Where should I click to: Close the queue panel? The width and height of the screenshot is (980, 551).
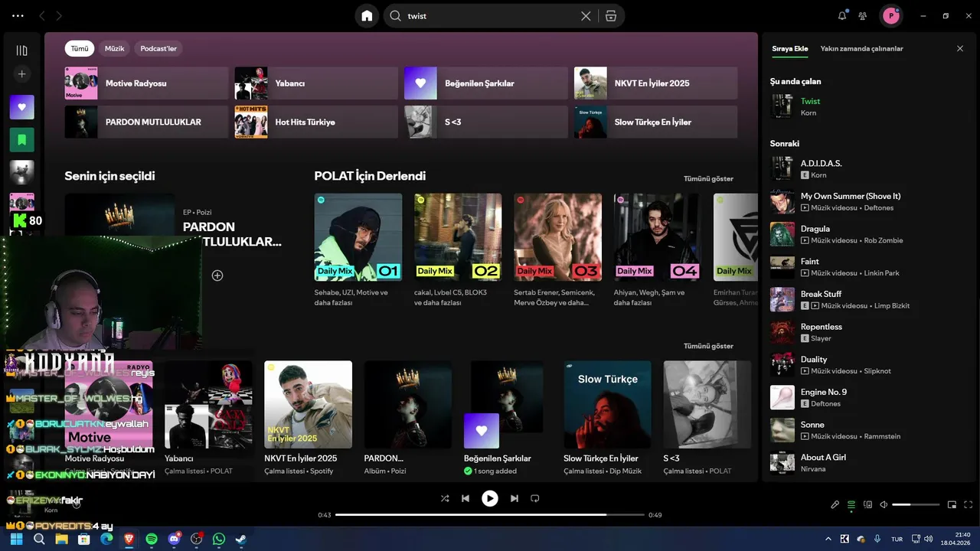pyautogui.click(x=960, y=48)
